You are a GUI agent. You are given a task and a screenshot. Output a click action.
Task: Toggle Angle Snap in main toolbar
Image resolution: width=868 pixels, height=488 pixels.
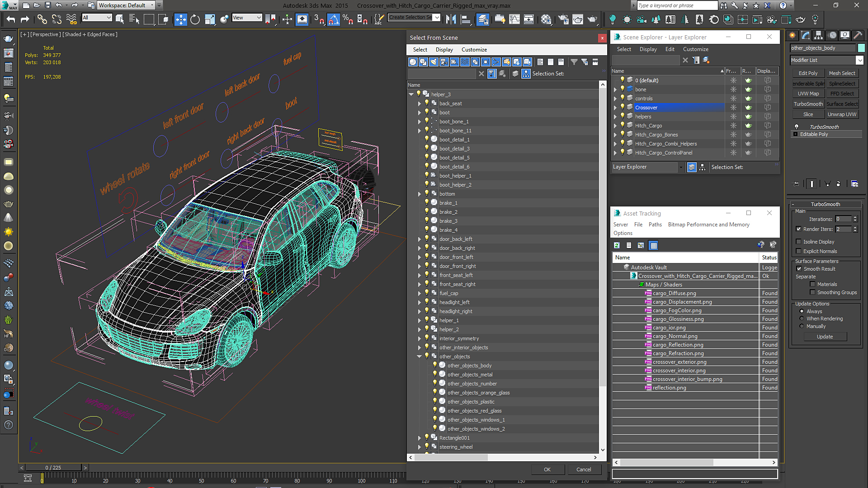click(333, 19)
